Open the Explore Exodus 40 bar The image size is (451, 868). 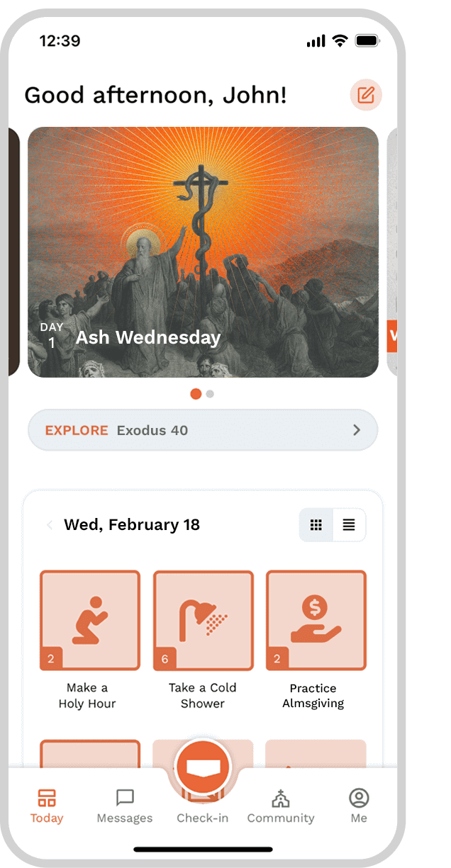click(x=203, y=430)
